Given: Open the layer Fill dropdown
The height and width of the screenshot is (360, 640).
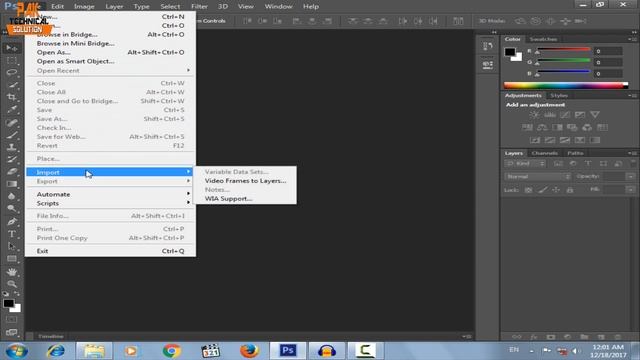Looking at the screenshot, I should (631, 190).
